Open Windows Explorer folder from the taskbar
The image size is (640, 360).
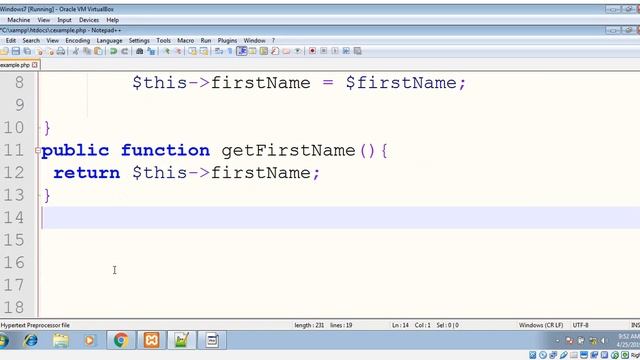[x=61, y=340]
